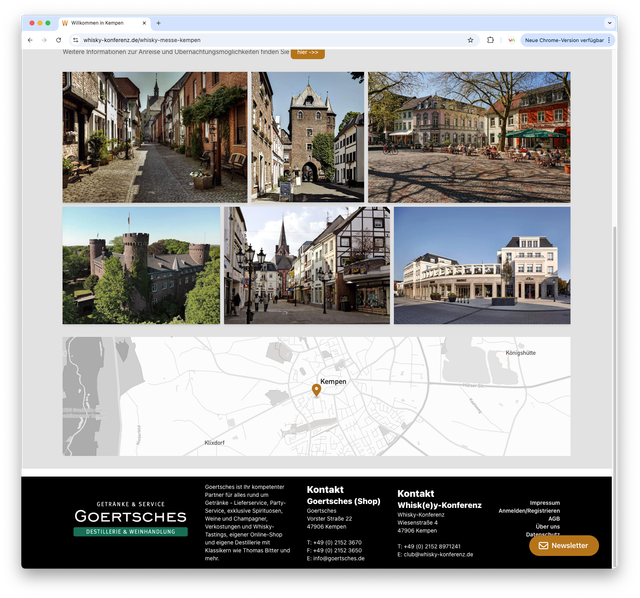This screenshot has height=598, width=640.
Task: Reload the current page
Action: [x=59, y=40]
